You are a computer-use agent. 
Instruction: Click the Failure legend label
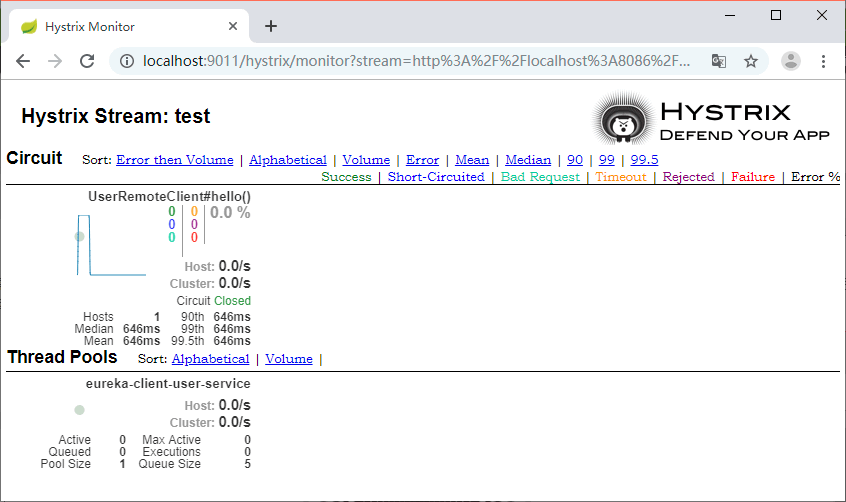(753, 177)
